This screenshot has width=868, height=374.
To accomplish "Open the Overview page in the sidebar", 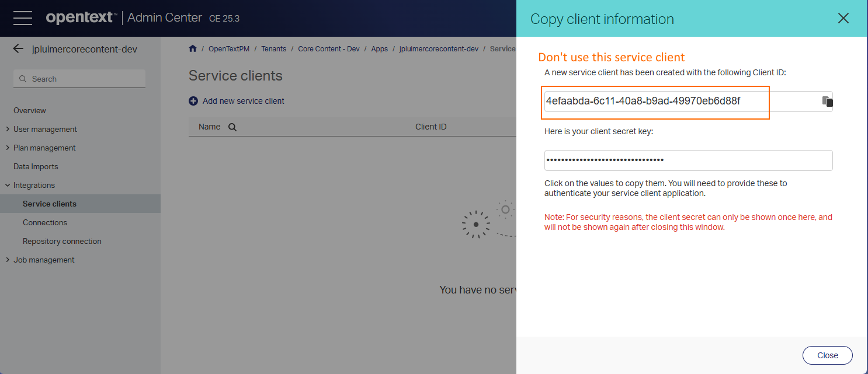I will click(x=30, y=110).
